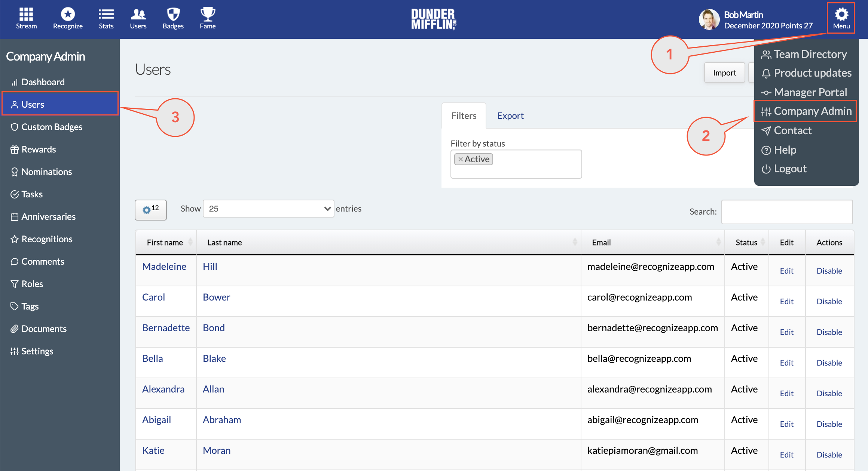Click the Dunder Mifflin logo
868x471 pixels.
(x=434, y=19)
